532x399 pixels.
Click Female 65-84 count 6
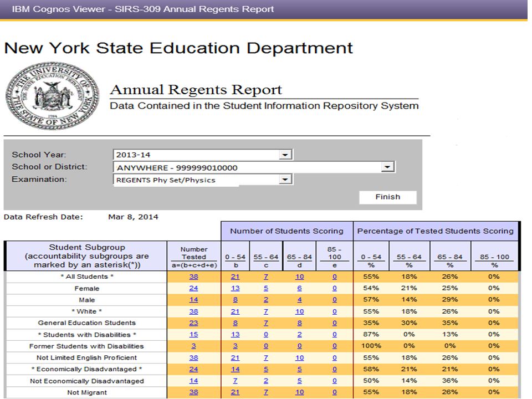pos(300,288)
